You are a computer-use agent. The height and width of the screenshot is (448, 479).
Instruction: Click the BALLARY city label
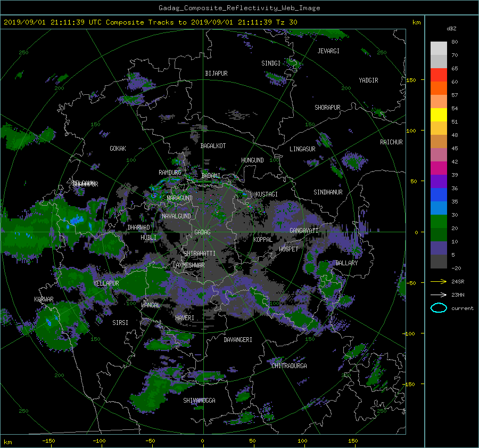(346, 263)
